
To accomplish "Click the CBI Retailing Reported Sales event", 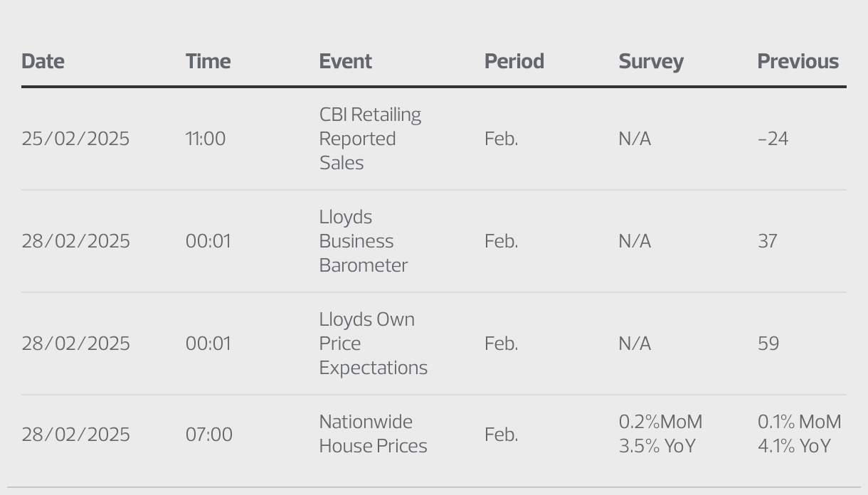I will [x=370, y=139].
